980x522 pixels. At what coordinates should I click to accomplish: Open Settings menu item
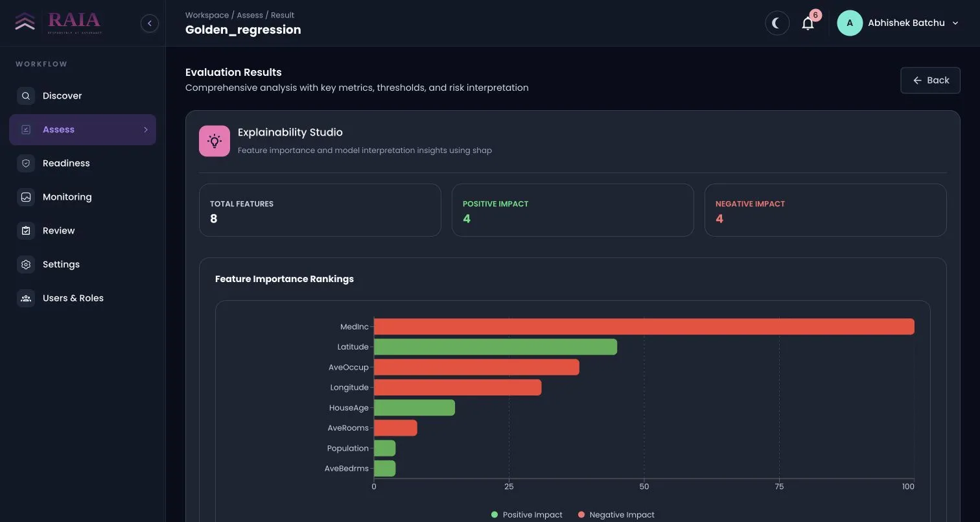tap(82, 265)
